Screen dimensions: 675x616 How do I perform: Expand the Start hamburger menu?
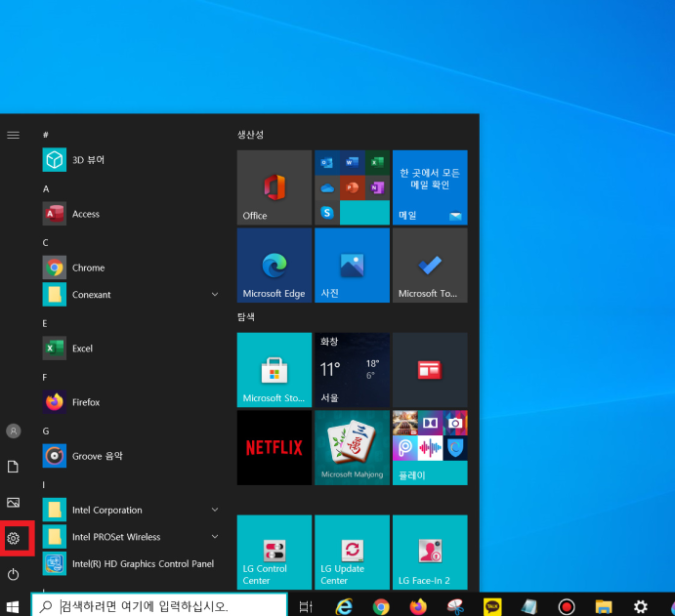coord(14,135)
